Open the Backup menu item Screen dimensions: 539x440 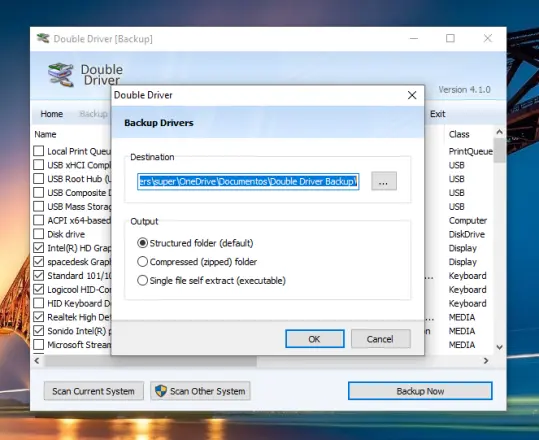[x=94, y=114]
